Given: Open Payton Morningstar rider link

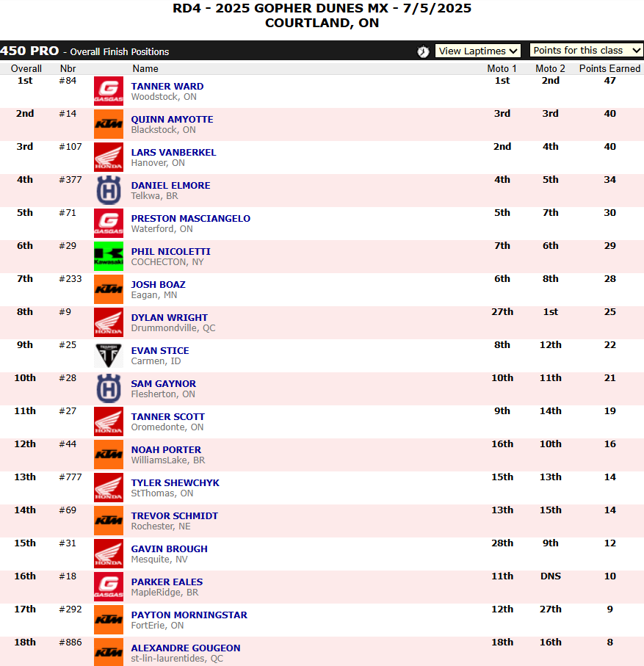Looking at the screenshot, I should pos(189,615).
